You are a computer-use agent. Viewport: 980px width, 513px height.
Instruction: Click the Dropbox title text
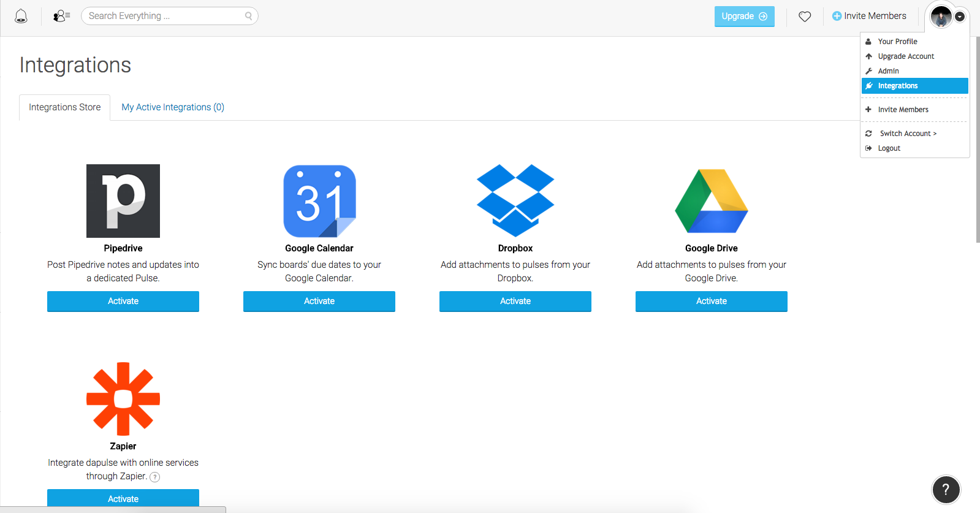click(x=515, y=248)
